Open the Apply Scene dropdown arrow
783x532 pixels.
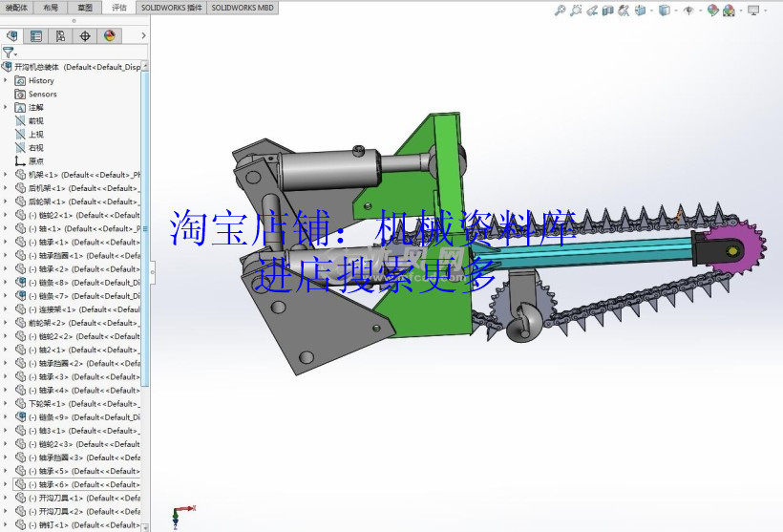tap(741, 11)
